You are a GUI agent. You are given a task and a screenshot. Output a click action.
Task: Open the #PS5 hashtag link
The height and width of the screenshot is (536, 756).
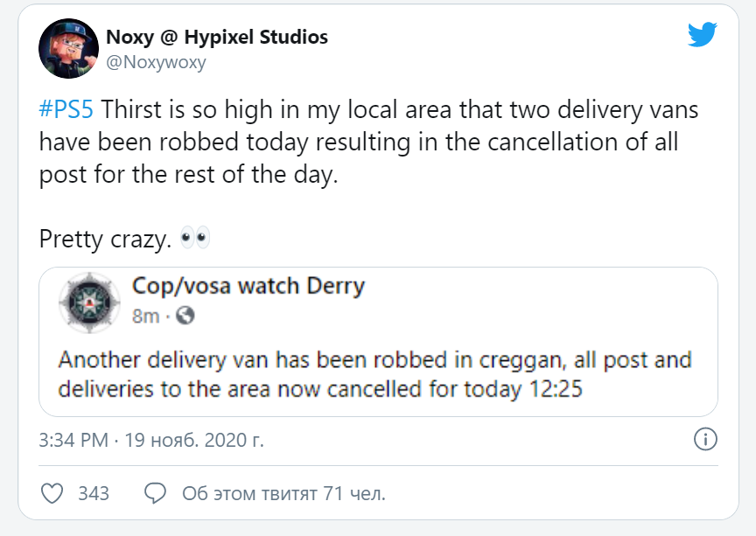pyautogui.click(x=66, y=112)
